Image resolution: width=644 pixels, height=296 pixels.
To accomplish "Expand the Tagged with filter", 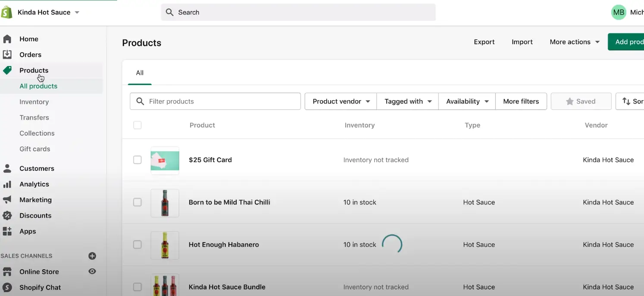I will click(x=408, y=101).
